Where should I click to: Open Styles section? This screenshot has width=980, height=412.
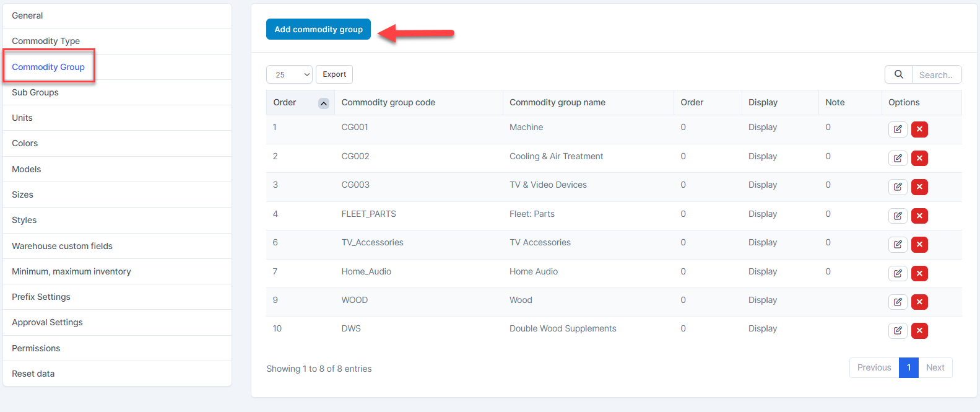118,220
